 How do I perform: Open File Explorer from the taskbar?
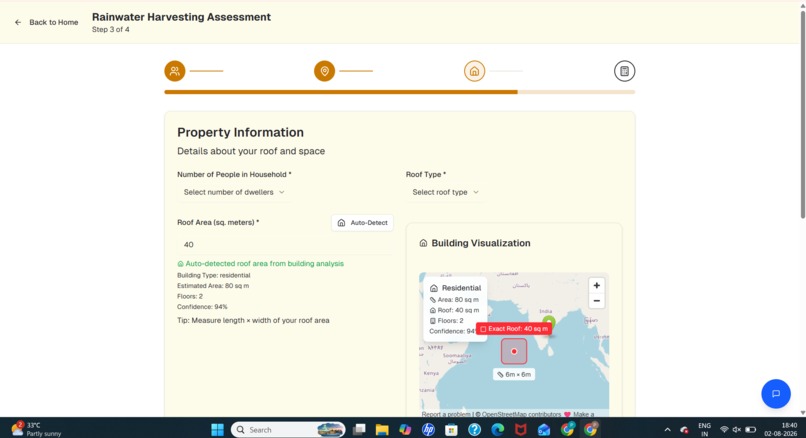coord(382,430)
